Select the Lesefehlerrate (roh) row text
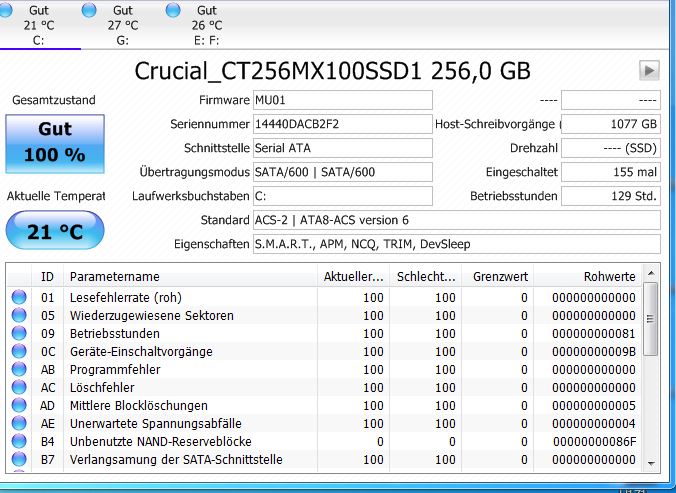The image size is (676, 493). tap(126, 297)
